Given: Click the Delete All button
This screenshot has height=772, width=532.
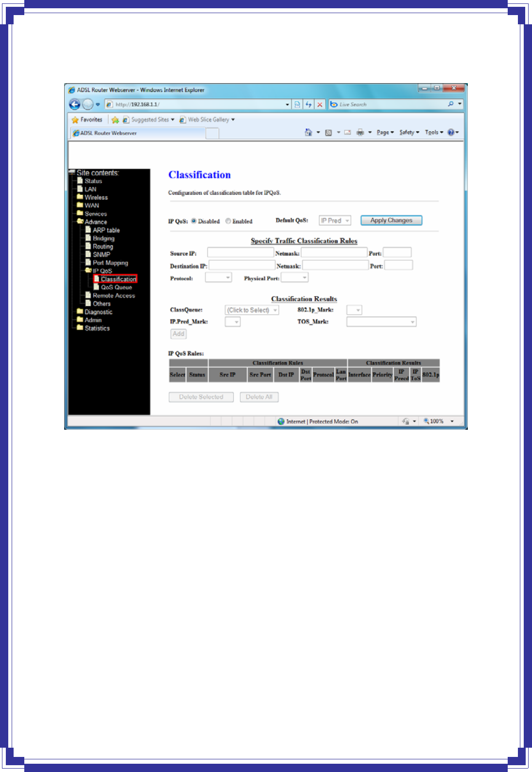Looking at the screenshot, I should point(259,397).
